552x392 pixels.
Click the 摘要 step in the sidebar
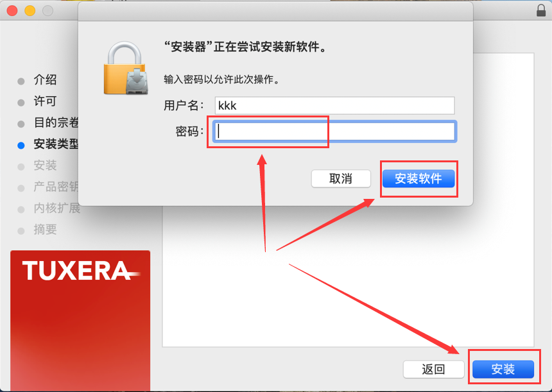pyautogui.click(x=45, y=230)
